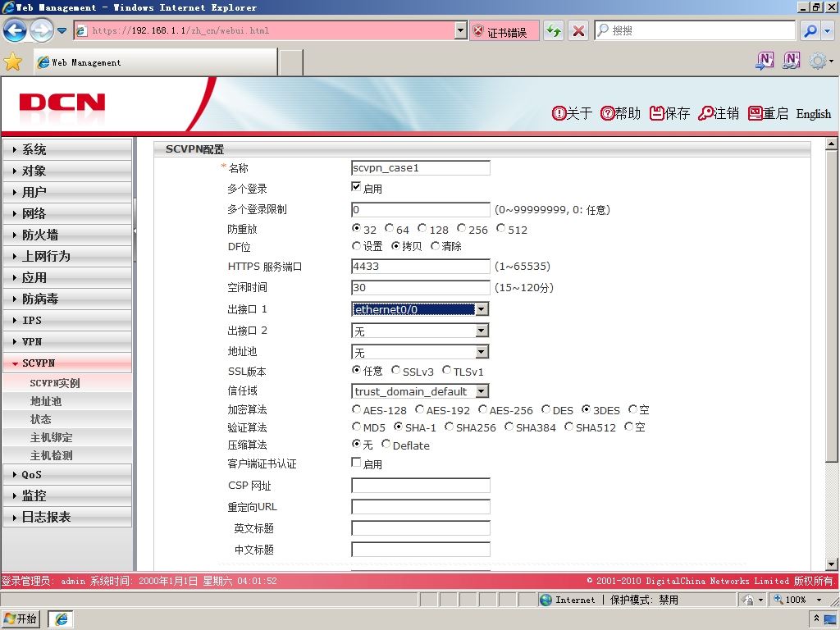Open the IE Tools gear icon

point(818,61)
